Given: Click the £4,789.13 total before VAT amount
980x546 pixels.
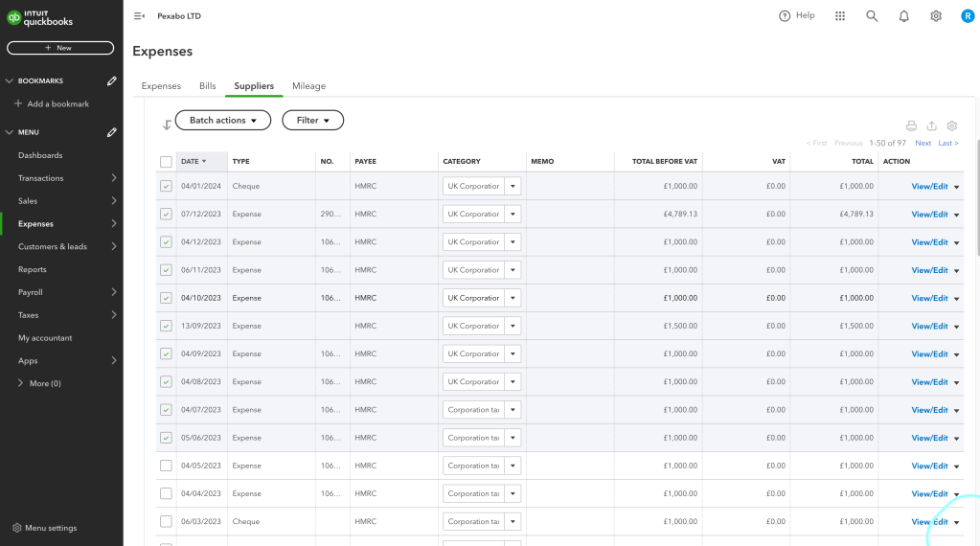Looking at the screenshot, I should 680,215.
